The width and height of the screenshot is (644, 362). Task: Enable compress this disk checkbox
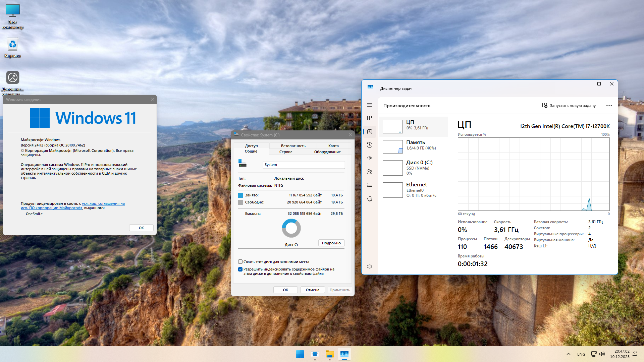[240, 262]
